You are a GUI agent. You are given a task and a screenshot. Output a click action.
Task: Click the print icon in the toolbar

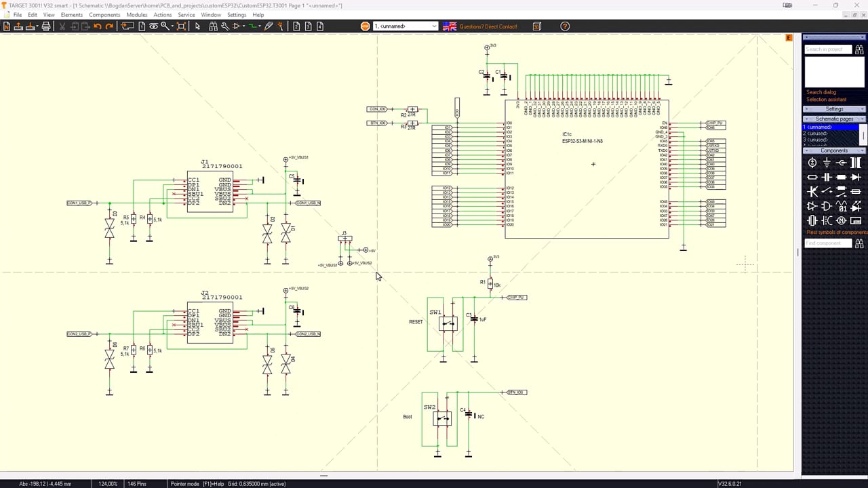click(46, 26)
